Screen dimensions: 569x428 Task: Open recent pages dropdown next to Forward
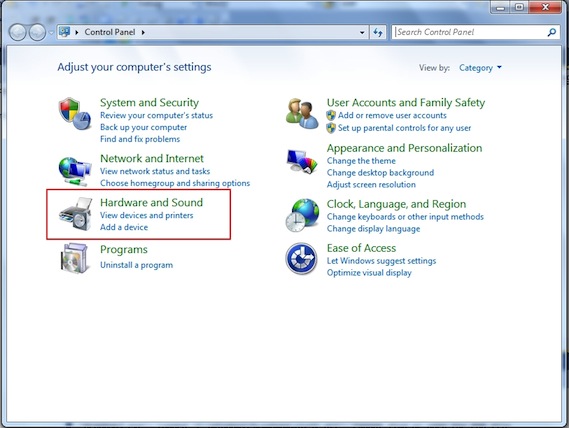point(51,32)
